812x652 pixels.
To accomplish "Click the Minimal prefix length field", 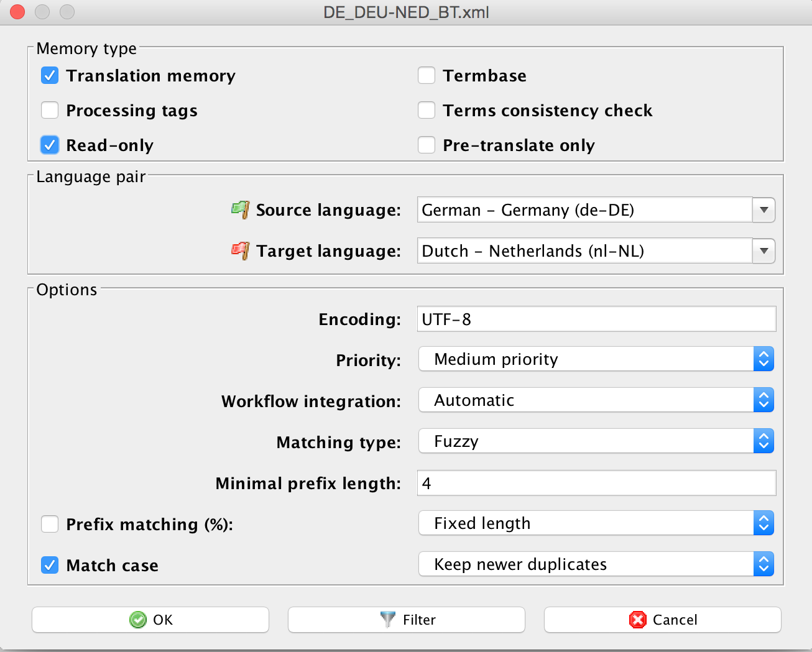I will tap(596, 483).
